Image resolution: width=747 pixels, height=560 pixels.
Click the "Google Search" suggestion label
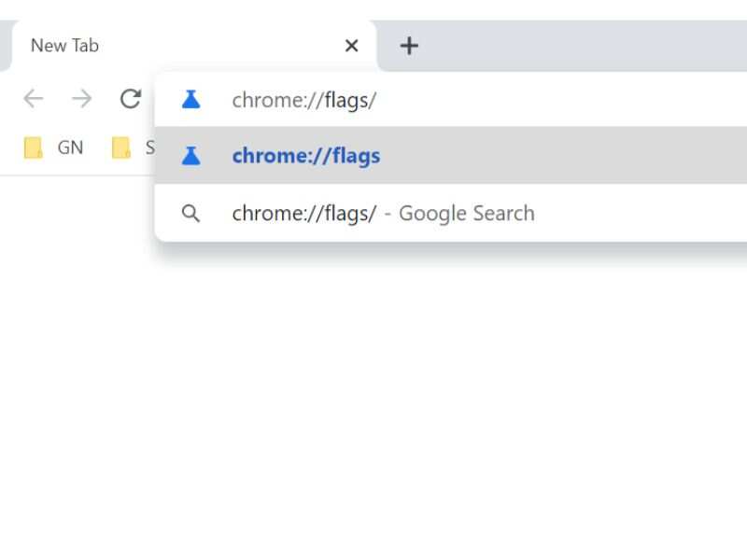pyautogui.click(x=466, y=214)
